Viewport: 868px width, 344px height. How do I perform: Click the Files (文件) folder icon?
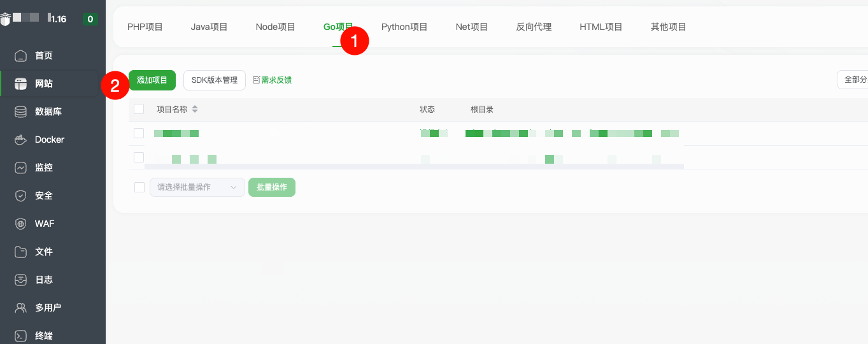pos(21,252)
